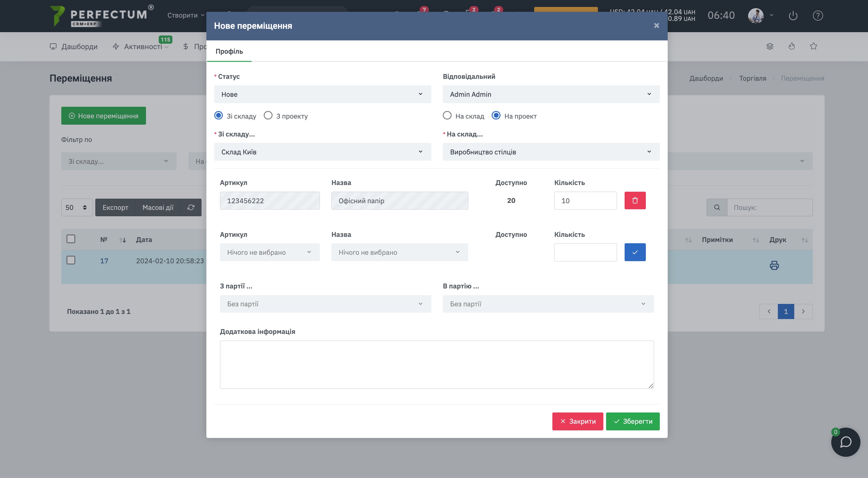Click the Зберегти button
The image size is (868, 478).
(632, 422)
